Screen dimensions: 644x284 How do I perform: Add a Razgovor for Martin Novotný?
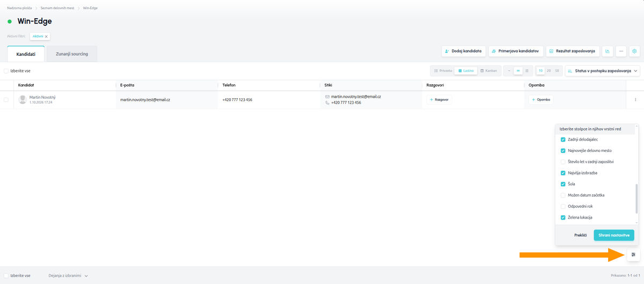point(440,100)
